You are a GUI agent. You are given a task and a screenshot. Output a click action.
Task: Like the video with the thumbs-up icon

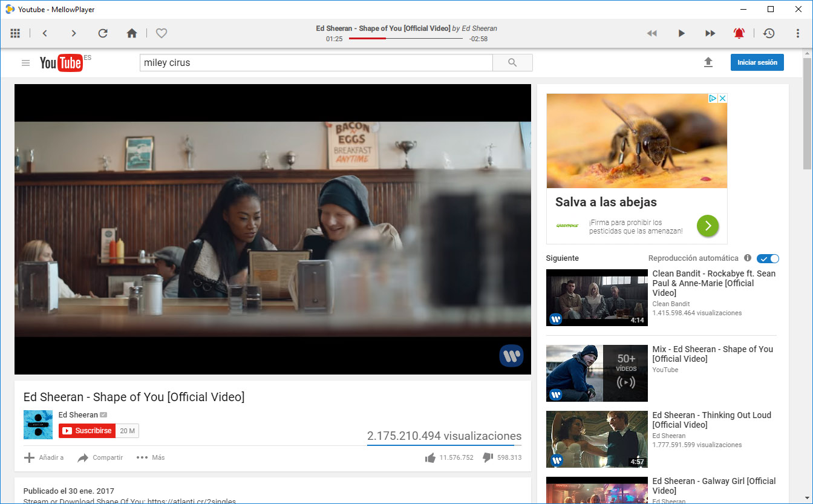[430, 458]
